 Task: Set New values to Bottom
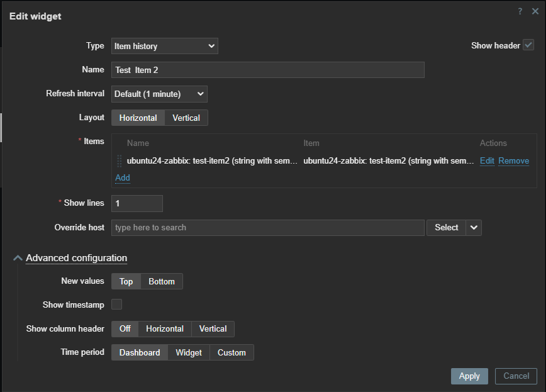[x=162, y=281]
